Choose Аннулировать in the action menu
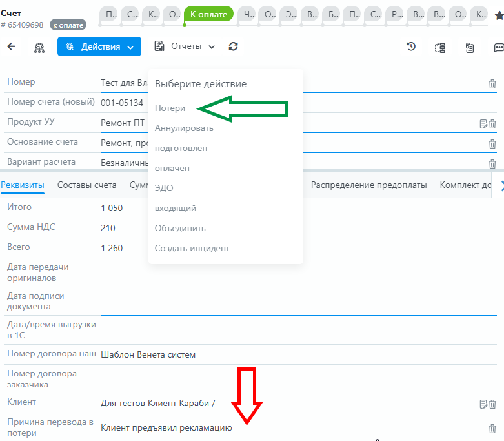The image size is (504, 441). [184, 128]
